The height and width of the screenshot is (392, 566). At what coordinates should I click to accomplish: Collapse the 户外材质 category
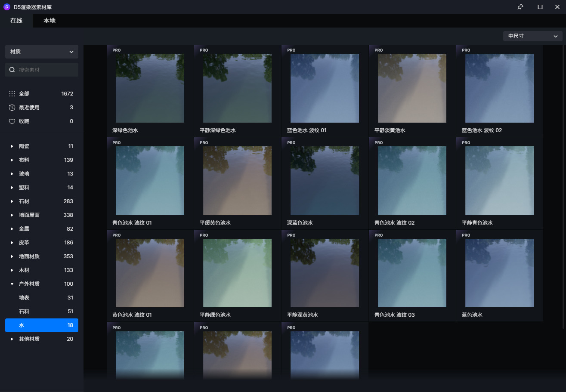pyautogui.click(x=12, y=284)
